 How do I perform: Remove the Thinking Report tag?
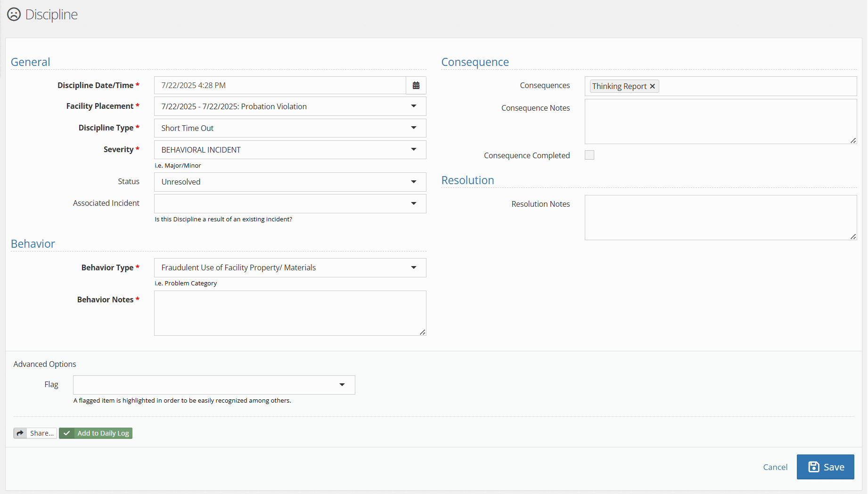(x=652, y=86)
